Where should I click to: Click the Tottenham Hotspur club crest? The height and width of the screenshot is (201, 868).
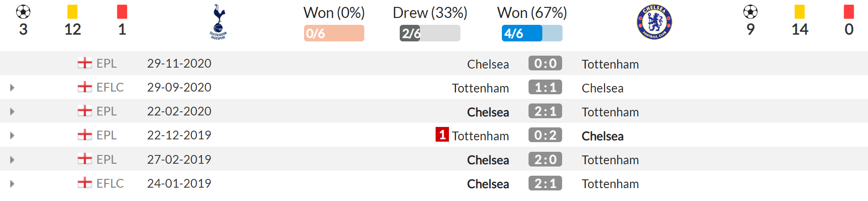(x=218, y=22)
